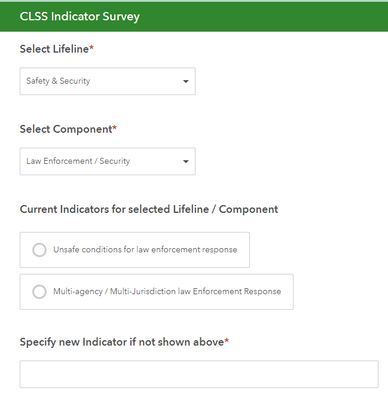This screenshot has width=388, height=400.
Task: Open the Select Lifeline dropdown
Action: pos(107,81)
